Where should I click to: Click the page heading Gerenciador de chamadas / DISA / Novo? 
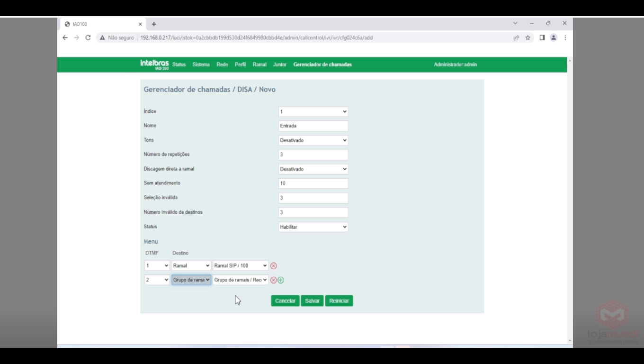(x=209, y=90)
